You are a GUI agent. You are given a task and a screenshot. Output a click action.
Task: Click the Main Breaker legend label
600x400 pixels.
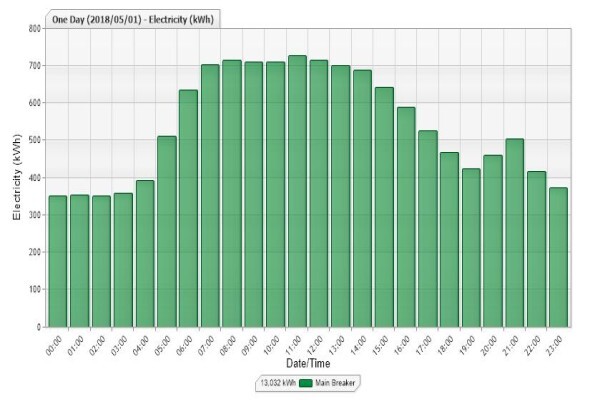(x=335, y=383)
